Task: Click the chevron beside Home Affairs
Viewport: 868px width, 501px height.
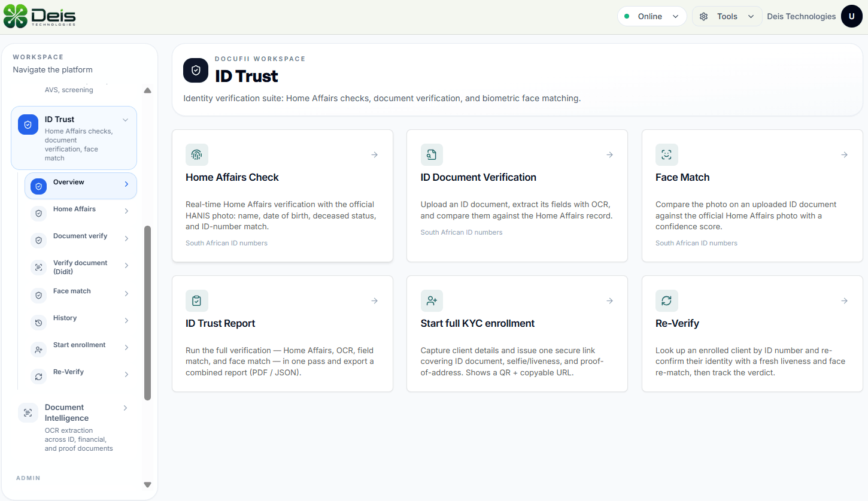Action: [x=126, y=211]
